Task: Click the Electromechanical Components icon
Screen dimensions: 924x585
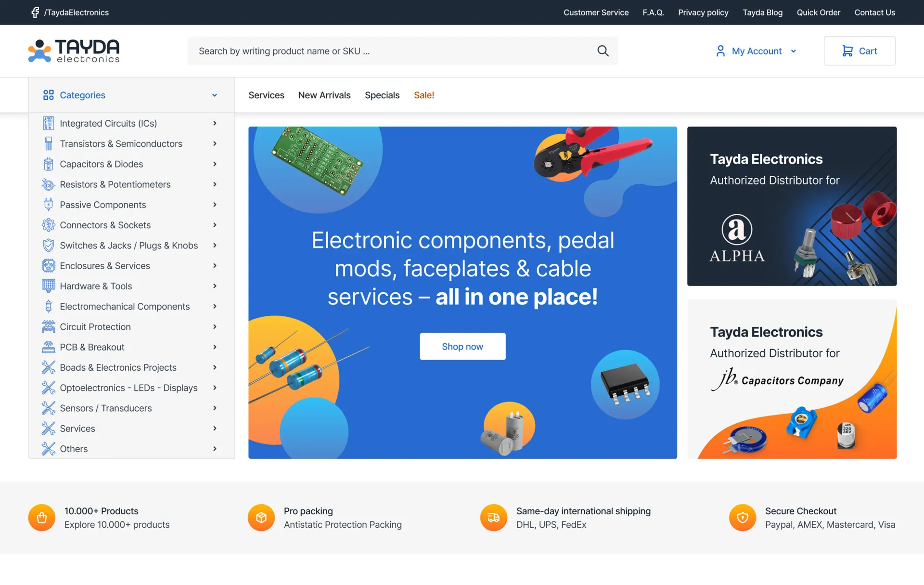Action: (x=49, y=307)
